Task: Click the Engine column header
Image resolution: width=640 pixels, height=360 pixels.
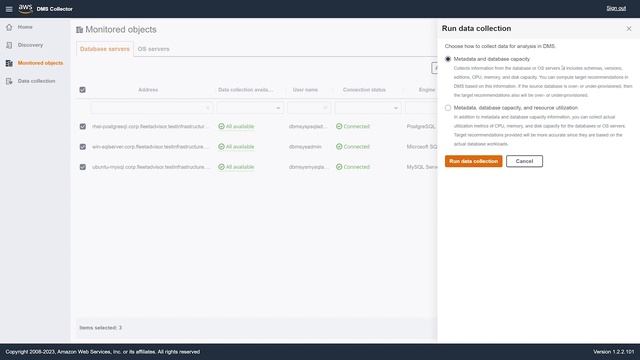Action: click(x=427, y=90)
